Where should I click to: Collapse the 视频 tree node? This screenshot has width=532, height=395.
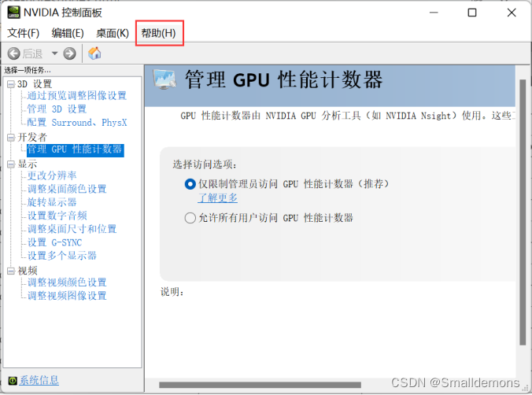(11, 271)
